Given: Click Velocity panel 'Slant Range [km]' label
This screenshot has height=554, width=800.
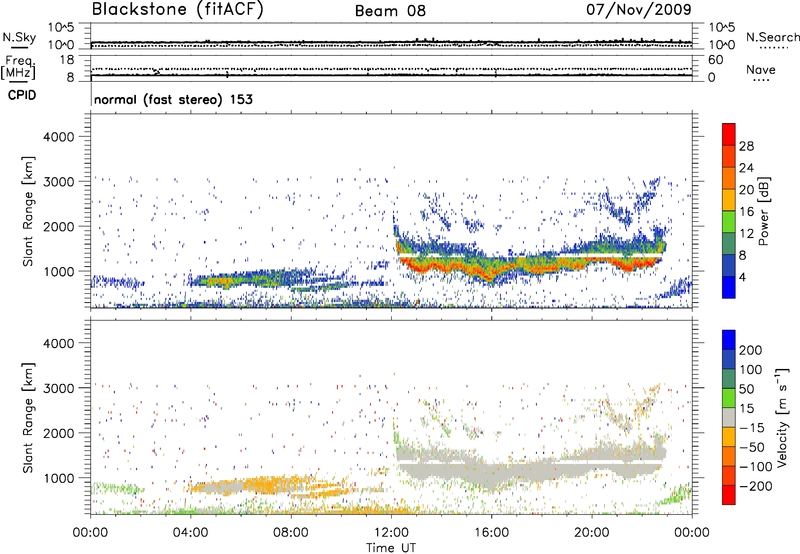Looking at the screenshot, I should [x=28, y=417].
